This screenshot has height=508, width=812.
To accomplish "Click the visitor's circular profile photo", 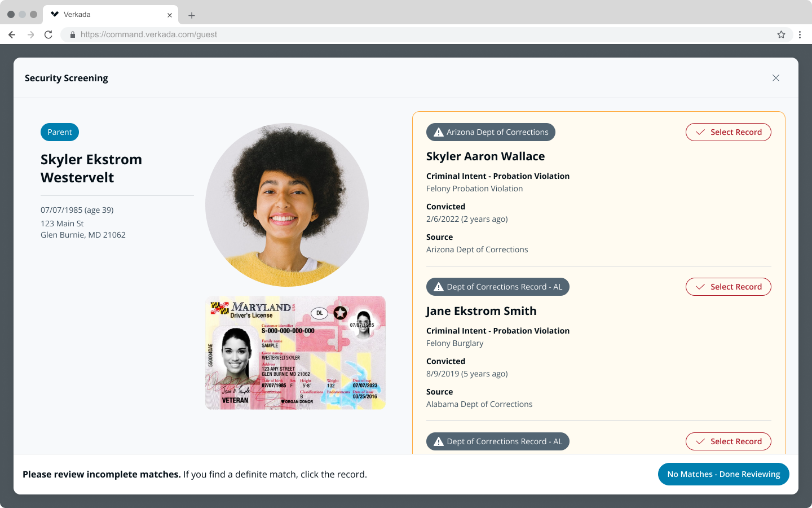I will pos(286,205).
